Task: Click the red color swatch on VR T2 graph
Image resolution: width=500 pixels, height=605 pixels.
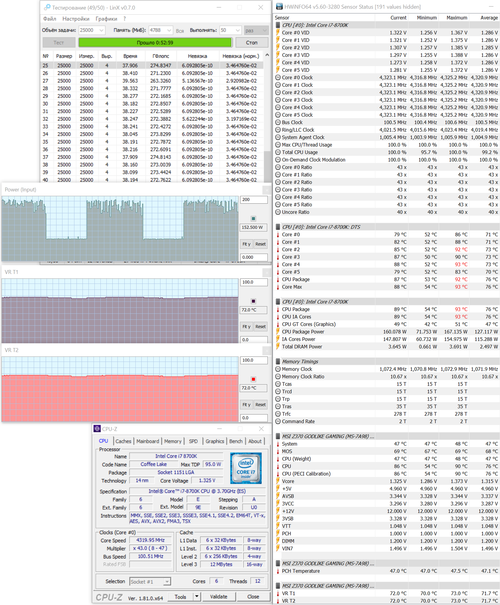Action: pos(253,379)
